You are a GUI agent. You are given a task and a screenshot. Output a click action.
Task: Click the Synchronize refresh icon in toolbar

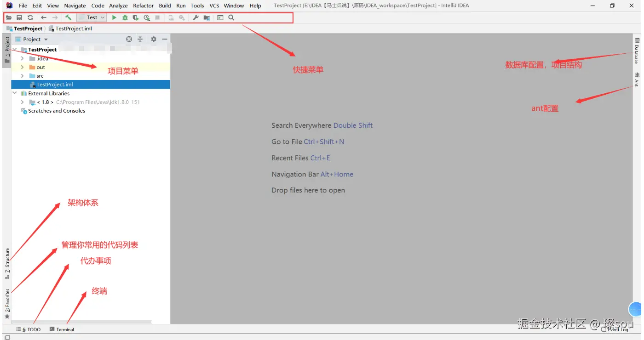(30, 17)
